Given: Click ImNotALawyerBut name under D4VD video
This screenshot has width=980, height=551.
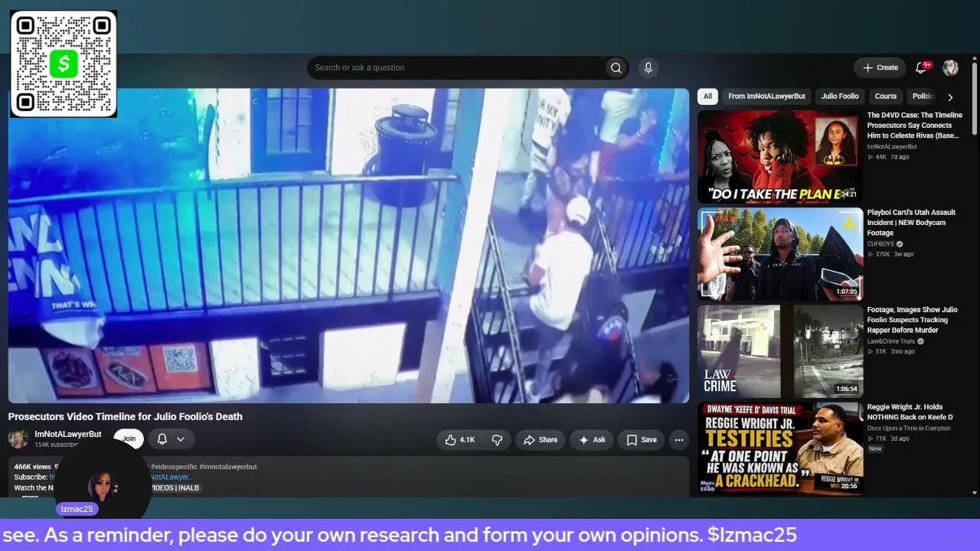Looking at the screenshot, I should tap(892, 146).
